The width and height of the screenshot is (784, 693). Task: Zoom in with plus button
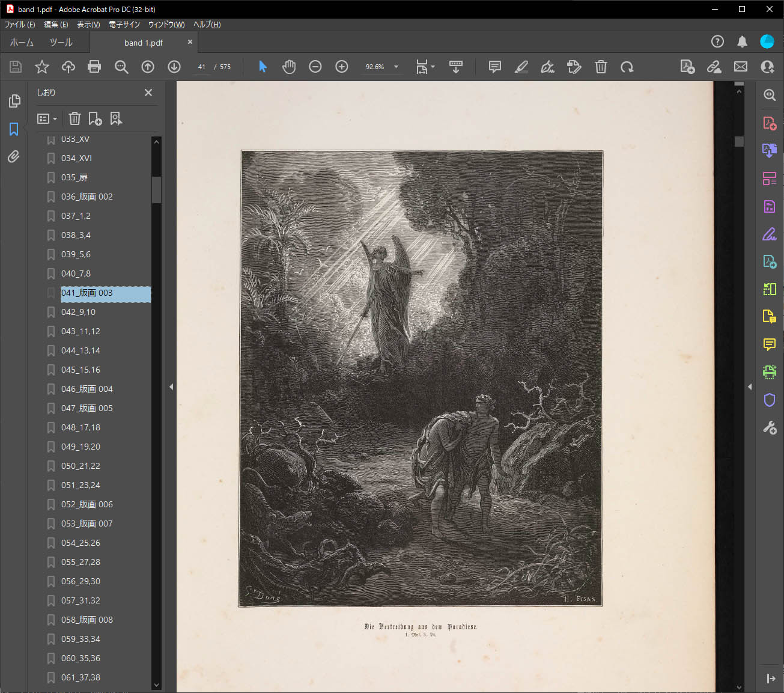pyautogui.click(x=342, y=67)
